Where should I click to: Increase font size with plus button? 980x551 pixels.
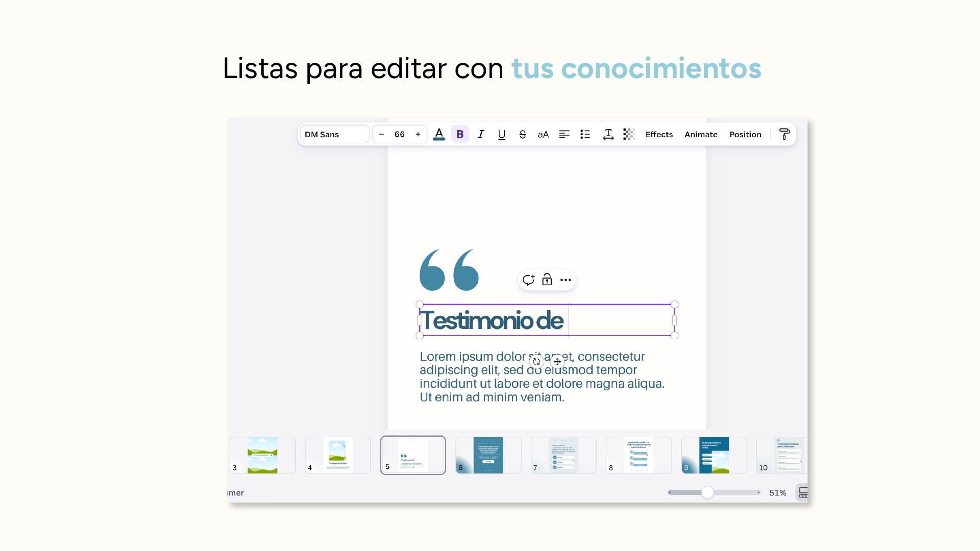coord(418,134)
